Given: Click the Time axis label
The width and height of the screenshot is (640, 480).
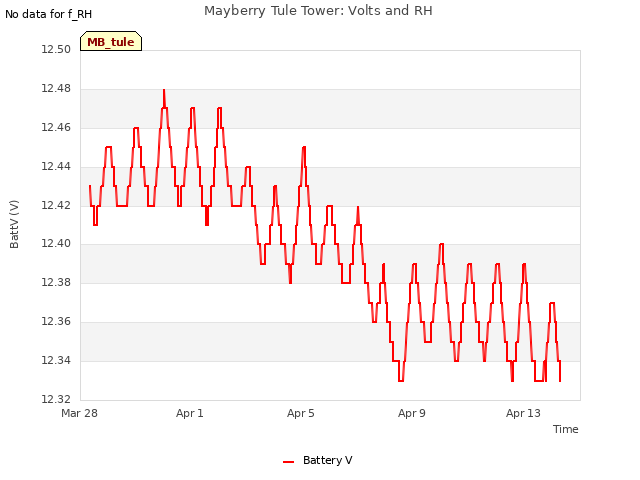Looking at the screenshot, I should (x=565, y=429).
